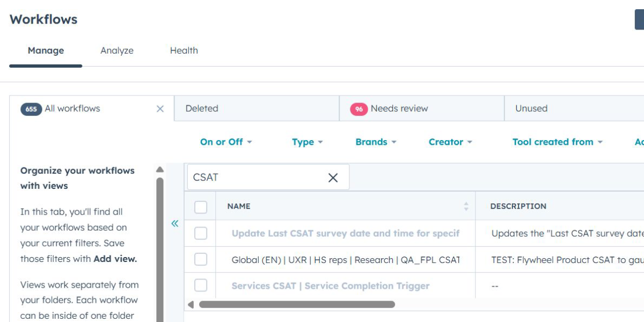Open the Creator filter dropdown
644x322 pixels.
pyautogui.click(x=450, y=142)
